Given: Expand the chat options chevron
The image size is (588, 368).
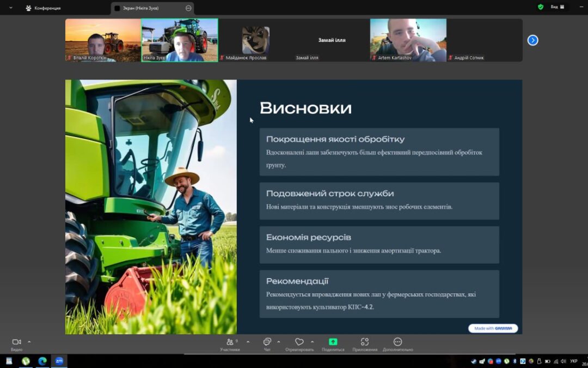Looking at the screenshot, I should [279, 342].
